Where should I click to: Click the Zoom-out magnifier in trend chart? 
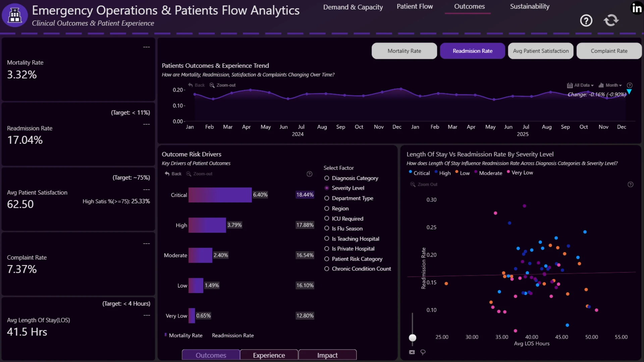pos(222,85)
